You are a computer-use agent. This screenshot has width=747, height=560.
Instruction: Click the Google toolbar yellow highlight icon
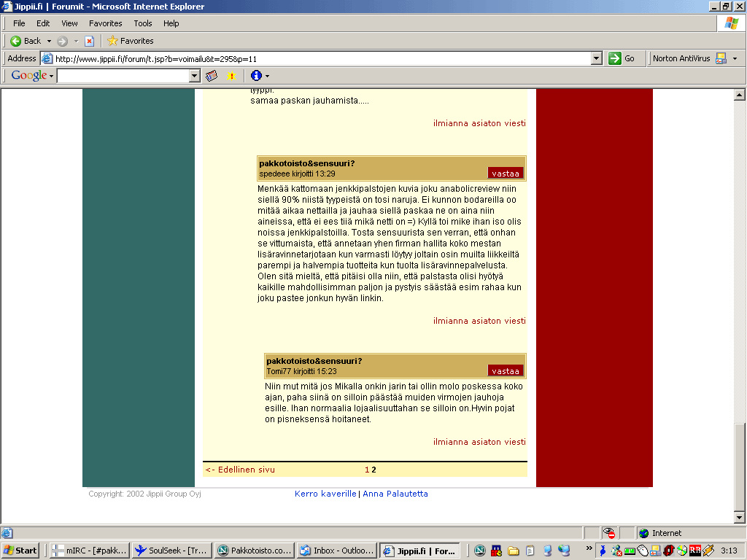(x=232, y=76)
